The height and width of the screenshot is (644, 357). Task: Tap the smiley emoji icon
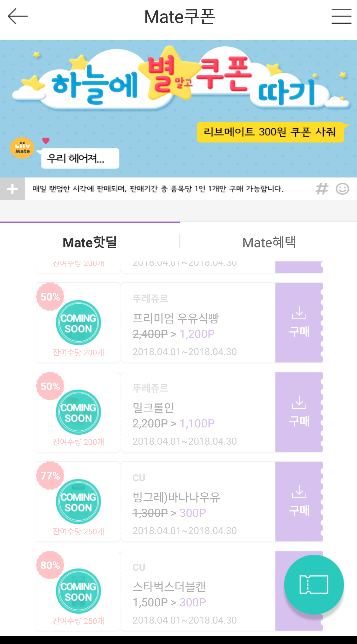(342, 189)
